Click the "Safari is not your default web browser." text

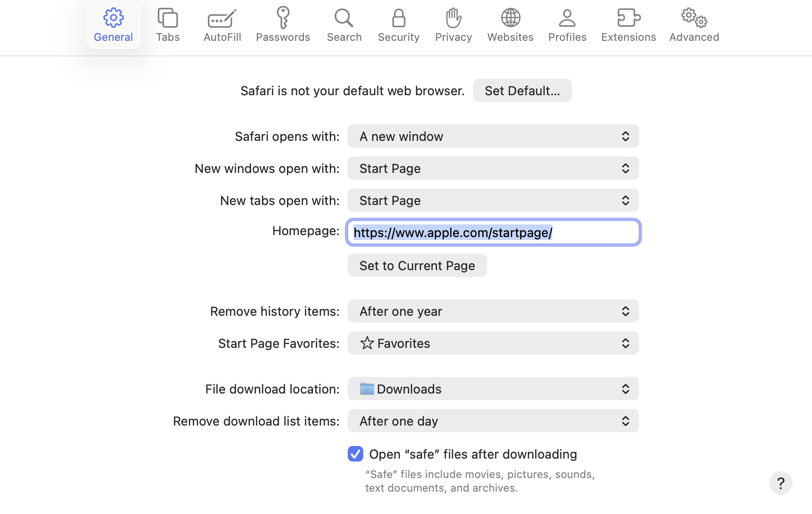pos(353,90)
